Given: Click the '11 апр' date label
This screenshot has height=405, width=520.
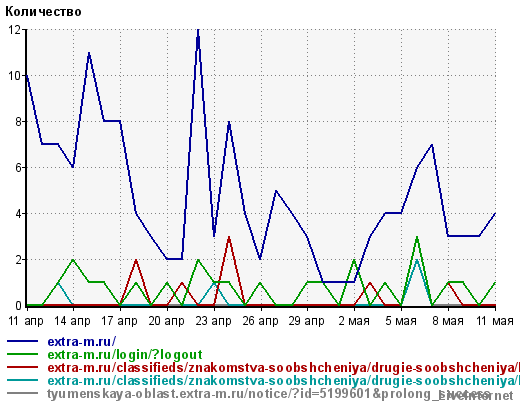Looking at the screenshot, I should click(26, 321).
